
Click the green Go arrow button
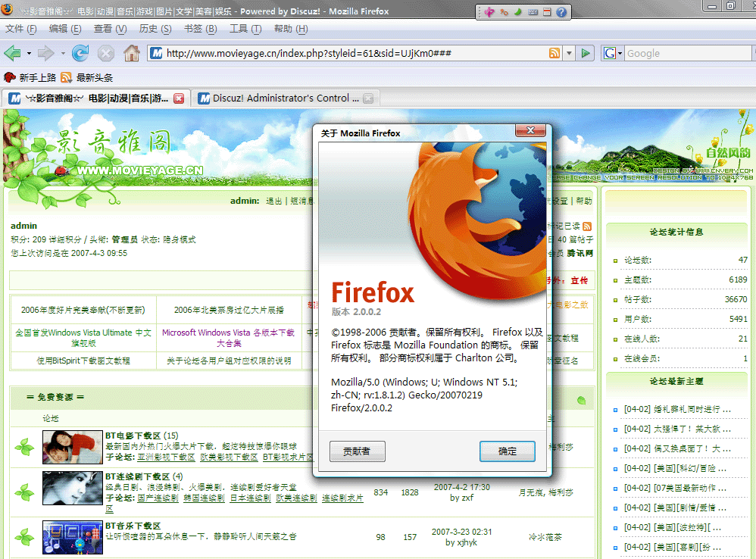(x=586, y=53)
